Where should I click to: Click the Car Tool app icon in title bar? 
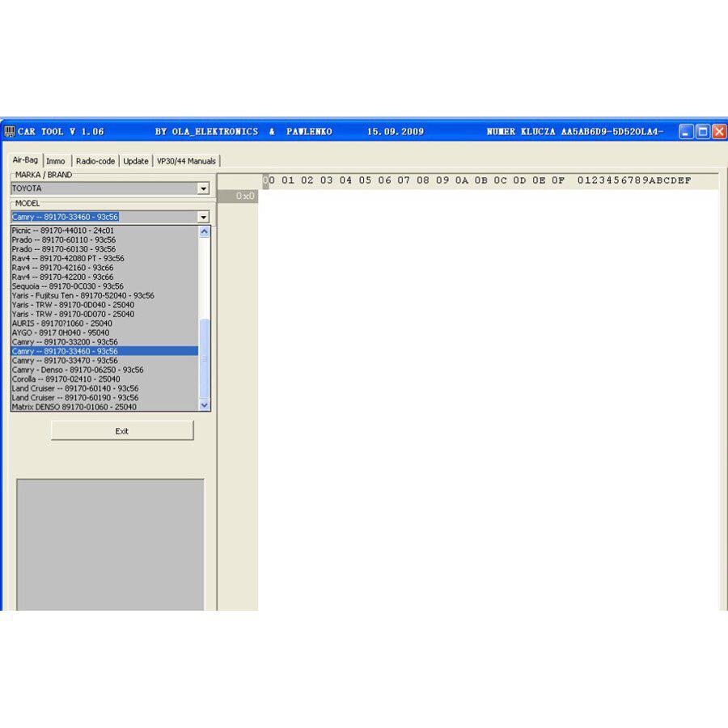[x=9, y=131]
